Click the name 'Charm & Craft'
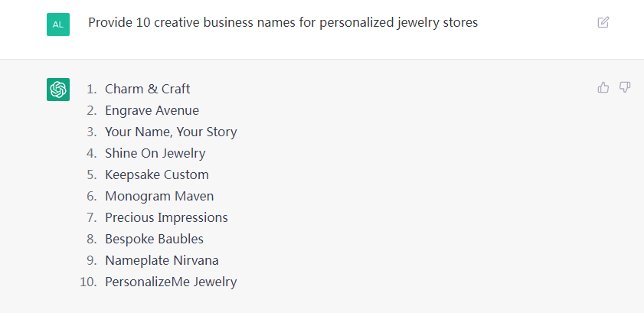 148,89
